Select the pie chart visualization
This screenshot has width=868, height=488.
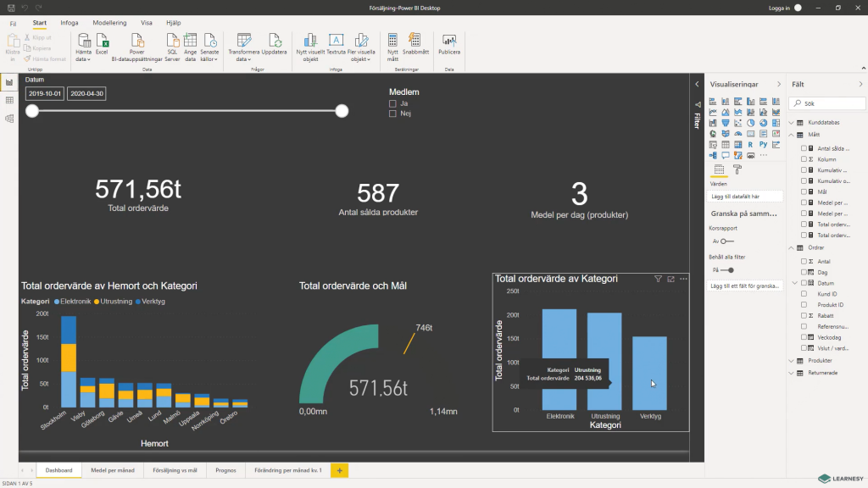pyautogui.click(x=751, y=123)
